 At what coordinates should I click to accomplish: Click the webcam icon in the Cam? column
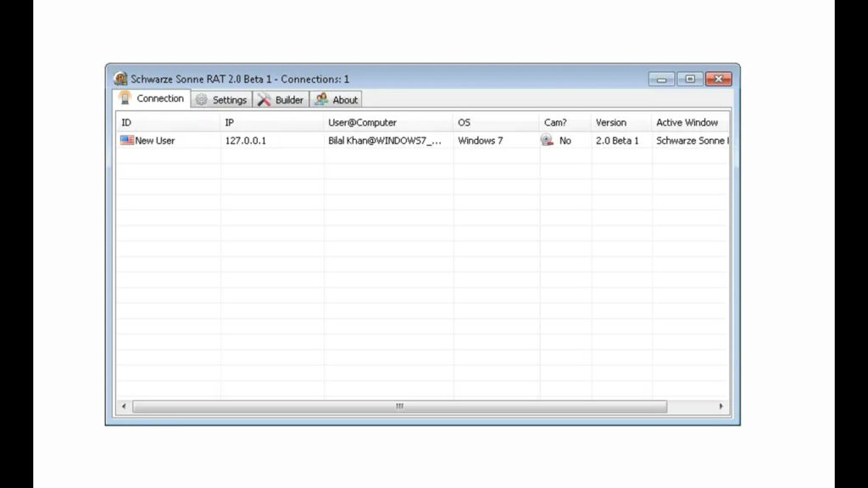547,140
